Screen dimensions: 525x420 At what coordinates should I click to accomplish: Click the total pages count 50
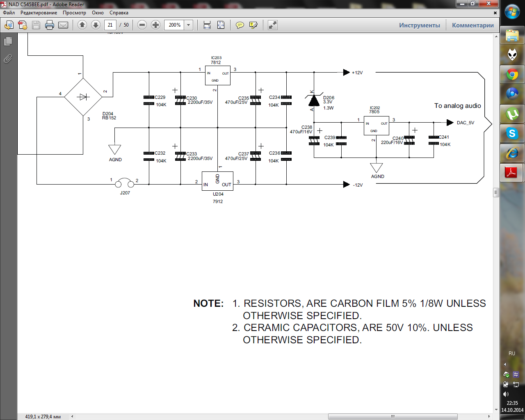126,25
